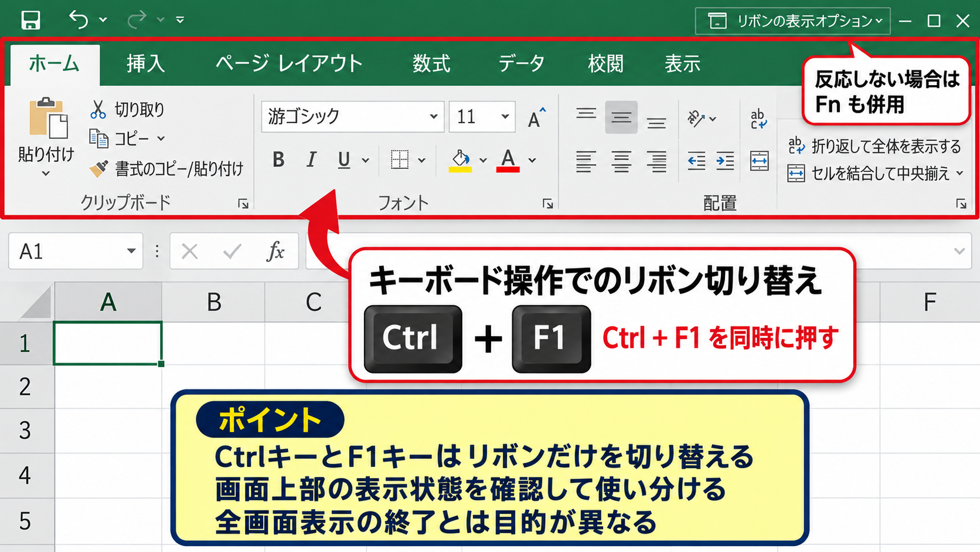The height and width of the screenshot is (552, 980).
Task: Open the 挿入 tab
Action: (x=145, y=63)
